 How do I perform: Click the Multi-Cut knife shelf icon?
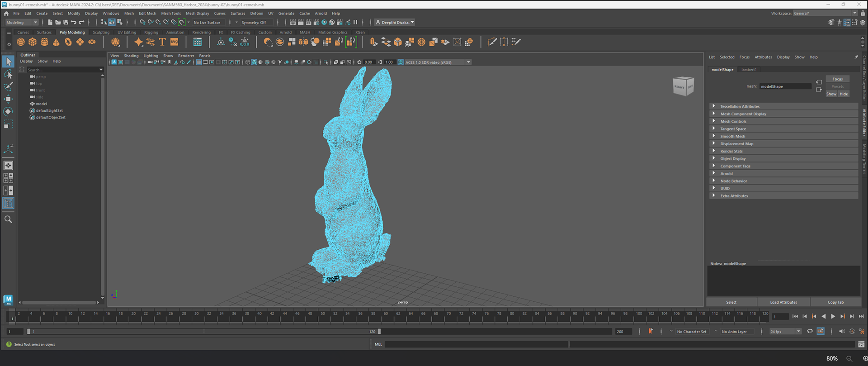click(x=492, y=42)
